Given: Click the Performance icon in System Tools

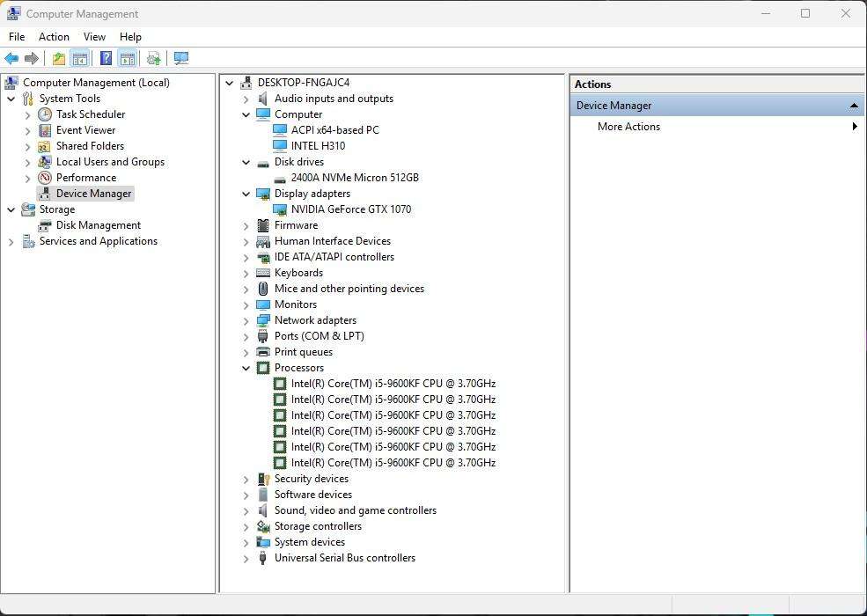Looking at the screenshot, I should pos(45,178).
